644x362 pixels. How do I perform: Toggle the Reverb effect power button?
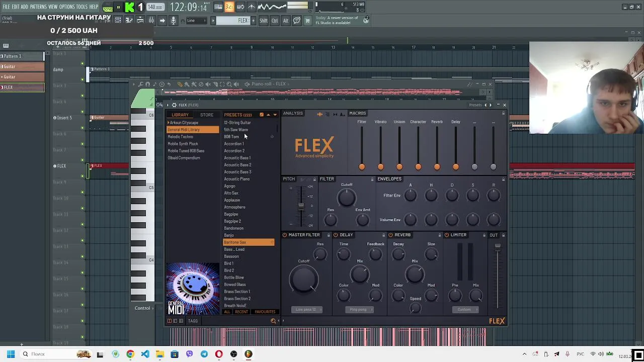pos(390,235)
